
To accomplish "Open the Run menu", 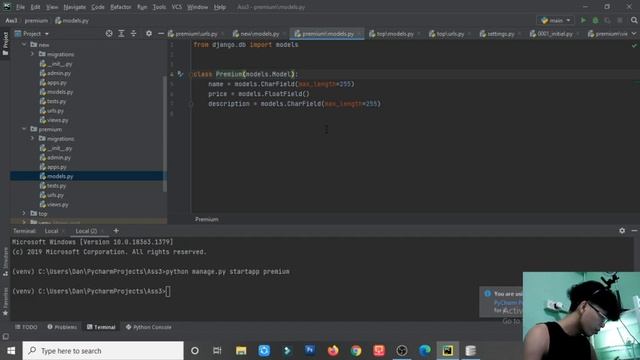I will coord(142,7).
